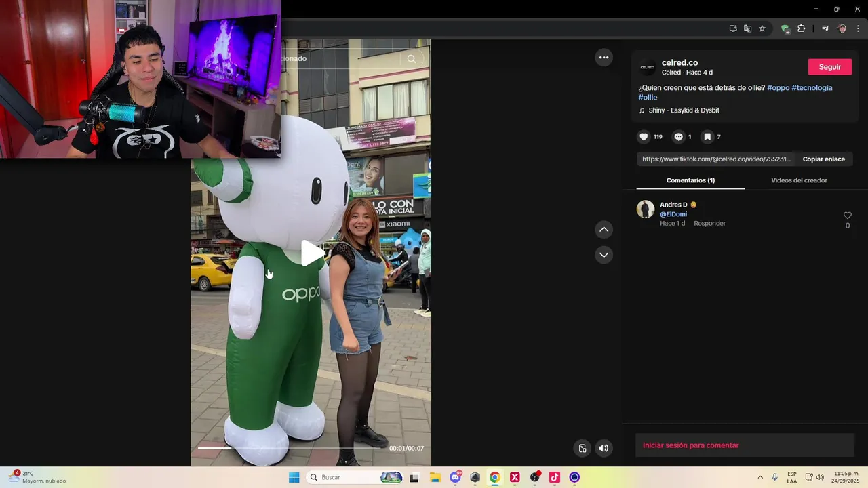Open the three-dots more options menu on video
868x488 pixels.
click(x=604, y=58)
